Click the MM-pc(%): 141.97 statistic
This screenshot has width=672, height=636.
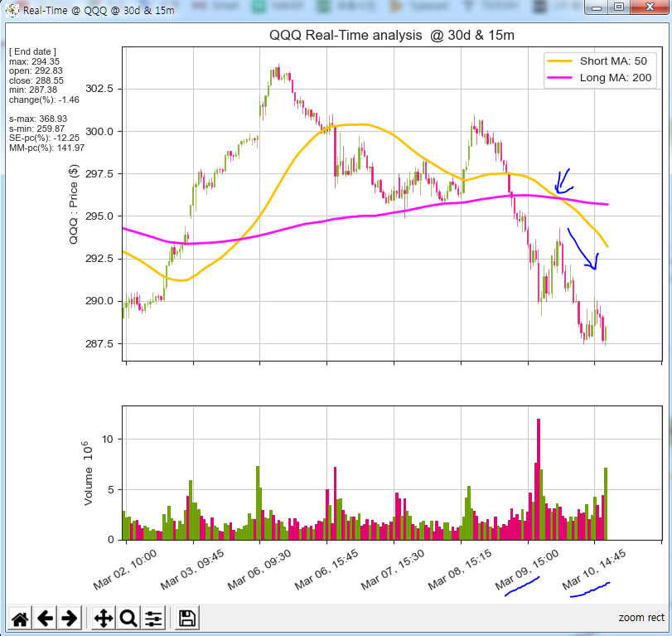(46, 148)
